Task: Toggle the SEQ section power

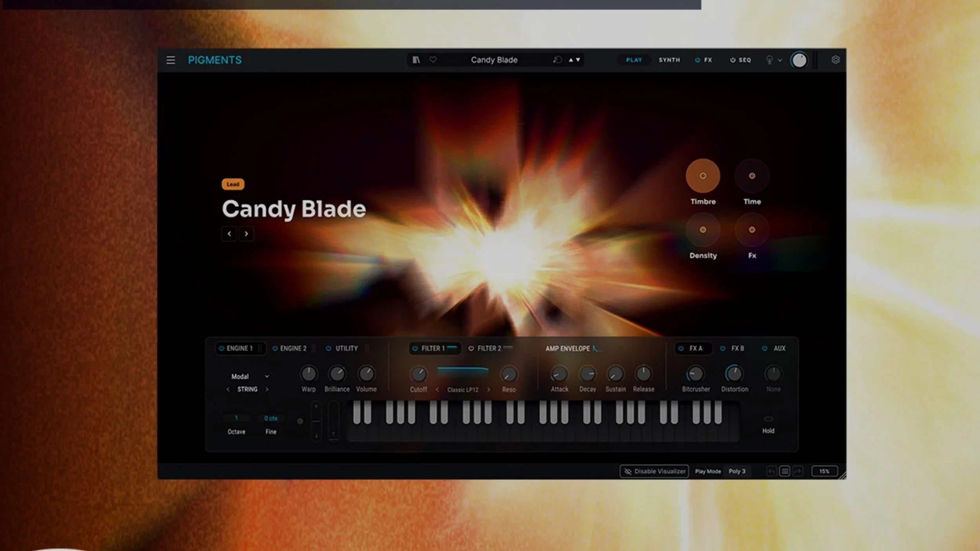Action: coord(733,60)
